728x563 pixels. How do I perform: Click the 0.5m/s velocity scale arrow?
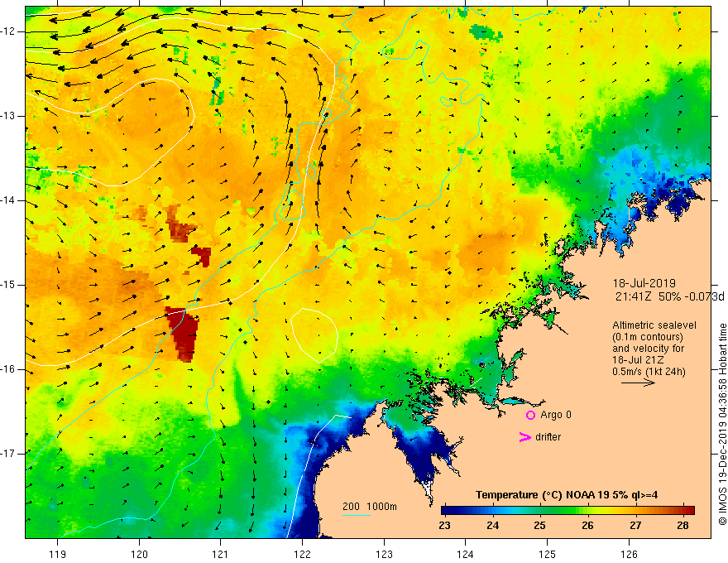638,383
